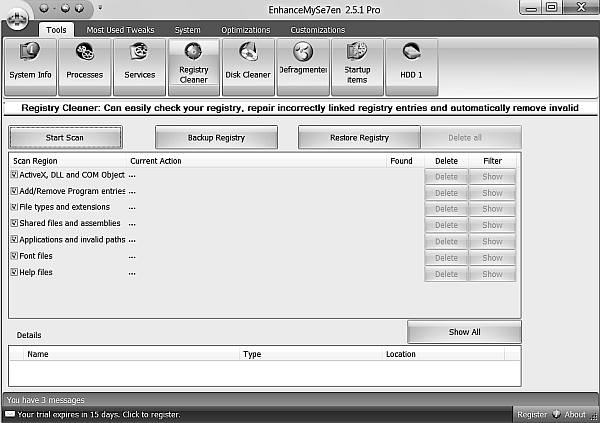The height and width of the screenshot is (423, 600).
Task: Click Delete for Help files row
Action: 446,274
